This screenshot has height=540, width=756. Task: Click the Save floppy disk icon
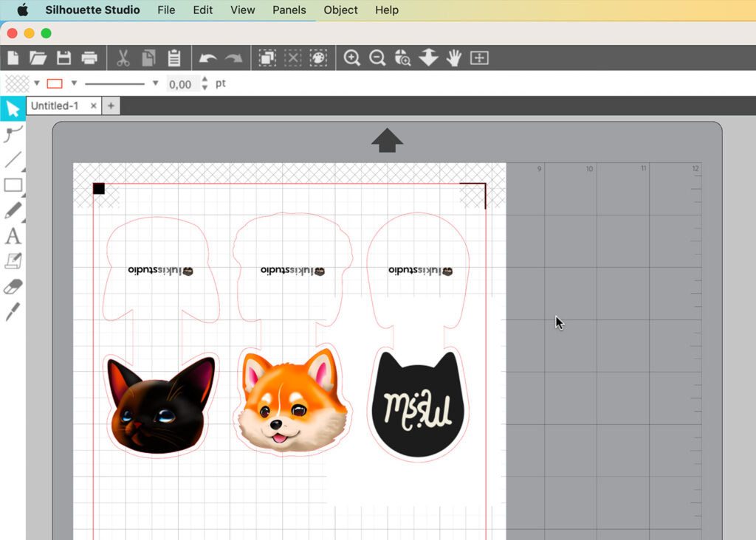coord(63,58)
